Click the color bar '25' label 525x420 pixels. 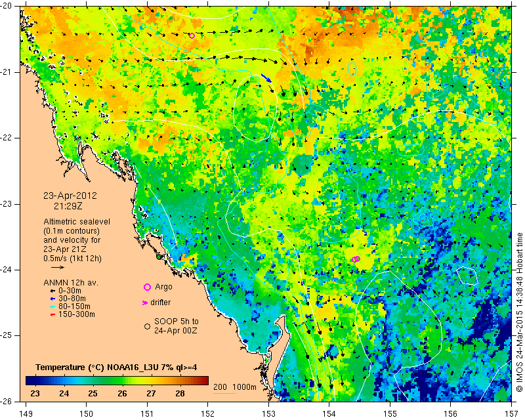93,394
